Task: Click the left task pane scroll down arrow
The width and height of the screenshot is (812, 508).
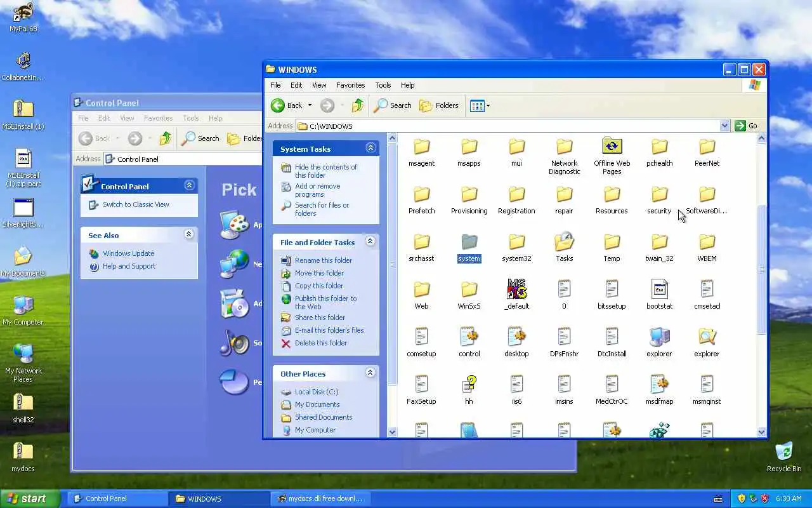Action: [x=392, y=432]
